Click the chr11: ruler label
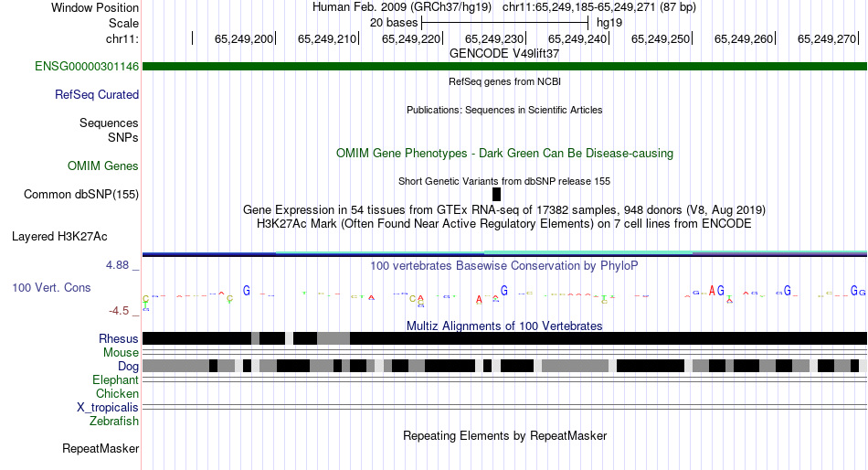The image size is (868, 470). 122,38
